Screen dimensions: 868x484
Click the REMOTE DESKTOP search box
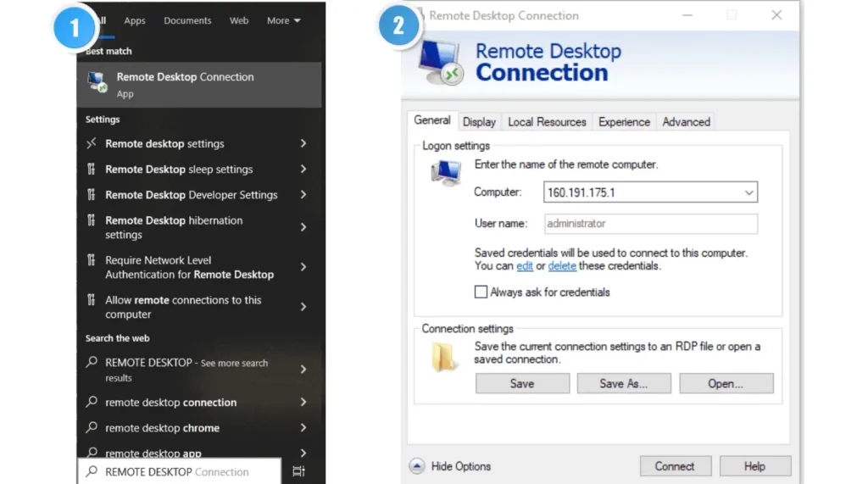point(180,471)
